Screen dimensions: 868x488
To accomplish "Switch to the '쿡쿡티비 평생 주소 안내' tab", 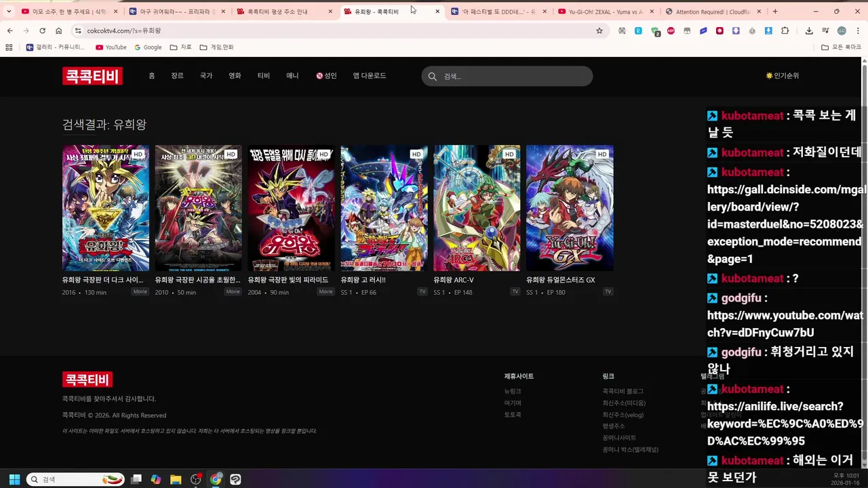I will [285, 12].
